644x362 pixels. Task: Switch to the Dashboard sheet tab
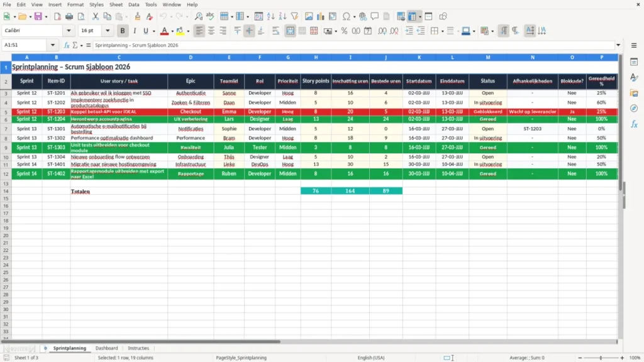[x=106, y=348]
